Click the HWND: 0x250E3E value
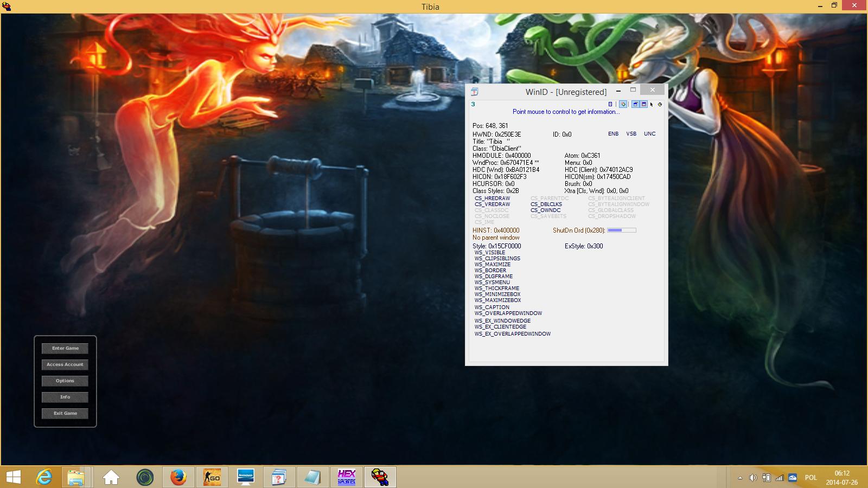Screen dimensions: 868x488 [497, 134]
